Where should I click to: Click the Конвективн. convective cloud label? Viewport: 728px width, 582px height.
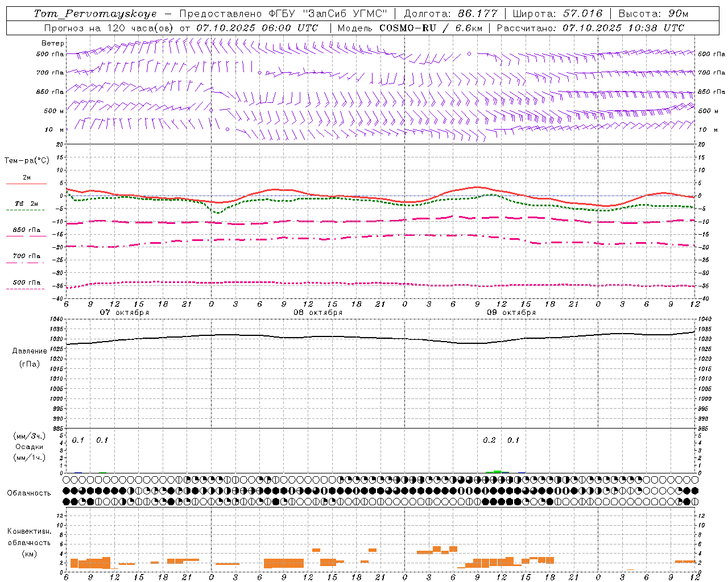click(x=29, y=531)
